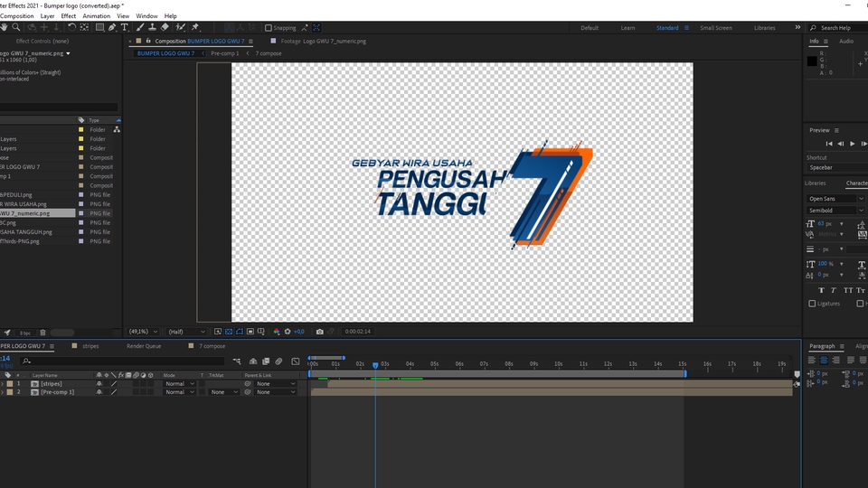
Task: Select the Learn workspace
Action: pos(627,28)
